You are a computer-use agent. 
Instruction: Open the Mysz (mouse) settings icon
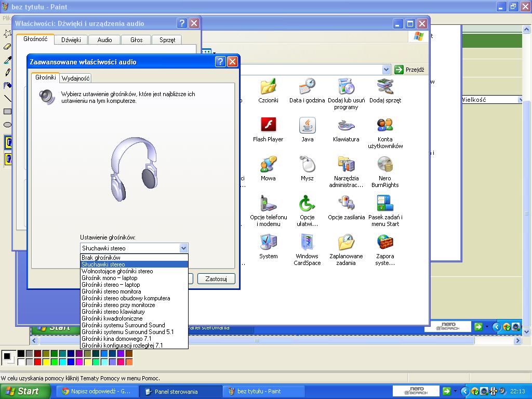click(x=307, y=165)
